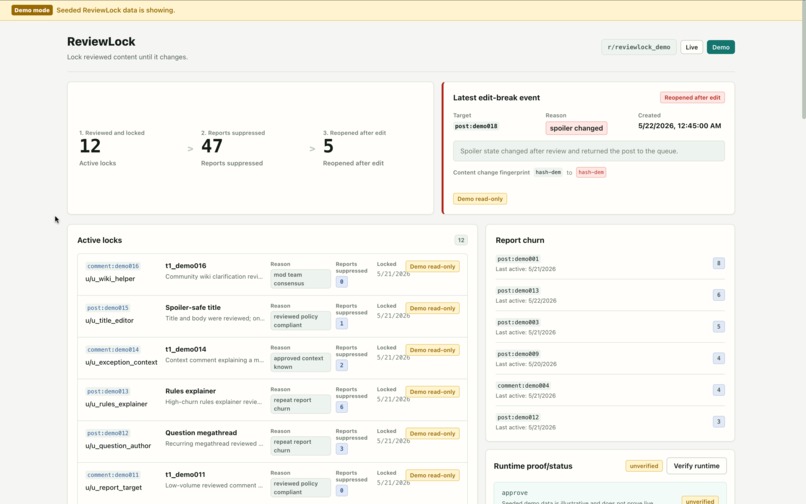This screenshot has height=504, width=806.
Task: Open post:demo003 in Report churn
Action: click(518, 322)
